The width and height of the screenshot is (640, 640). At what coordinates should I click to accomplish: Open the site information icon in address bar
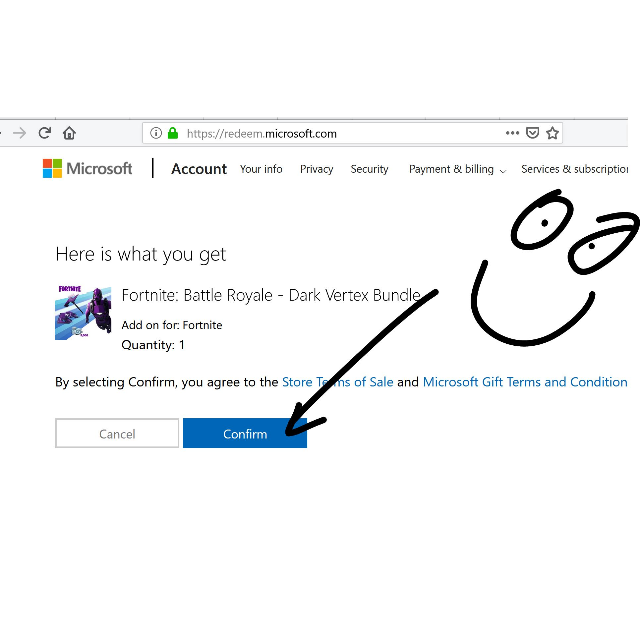pyautogui.click(x=155, y=133)
